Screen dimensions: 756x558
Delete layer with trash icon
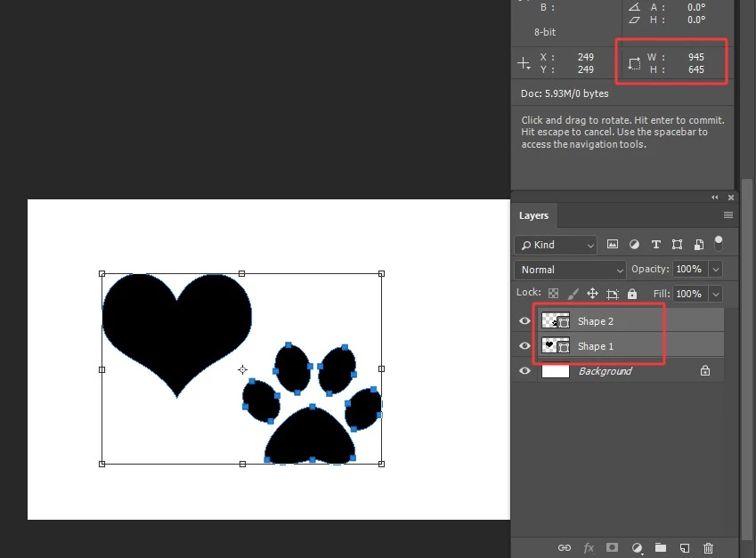pyautogui.click(x=708, y=548)
